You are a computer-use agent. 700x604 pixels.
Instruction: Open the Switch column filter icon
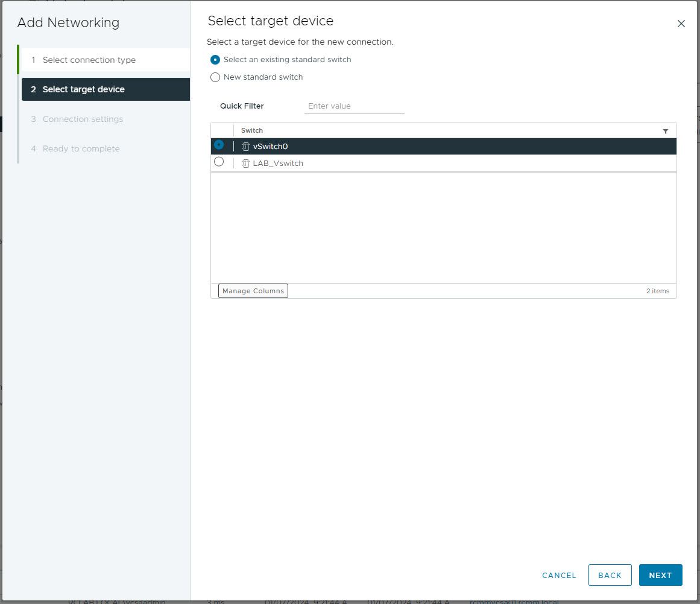[665, 131]
